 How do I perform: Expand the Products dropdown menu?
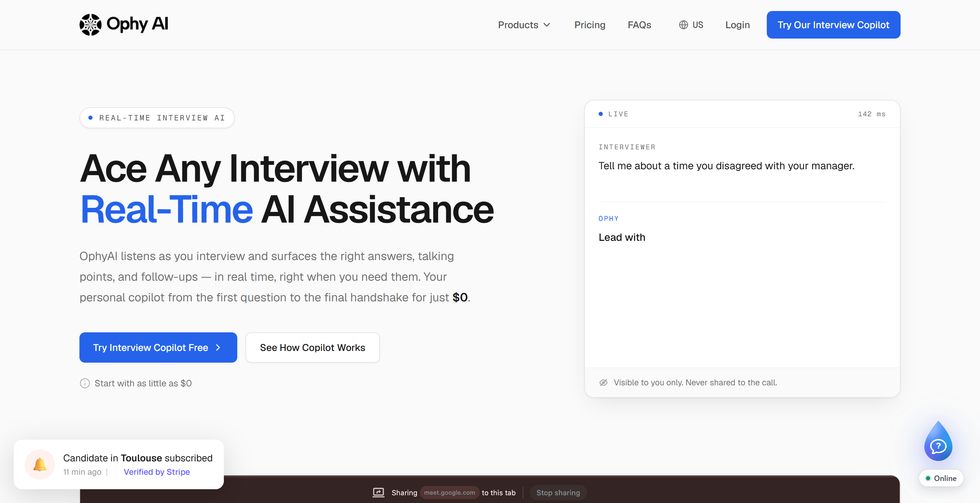coord(524,25)
